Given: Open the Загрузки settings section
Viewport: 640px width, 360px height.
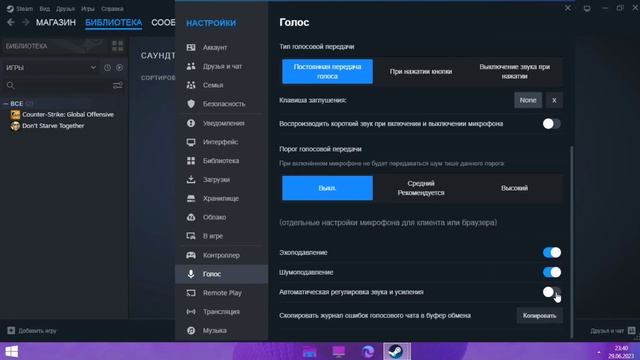Looking at the screenshot, I should point(221,179).
